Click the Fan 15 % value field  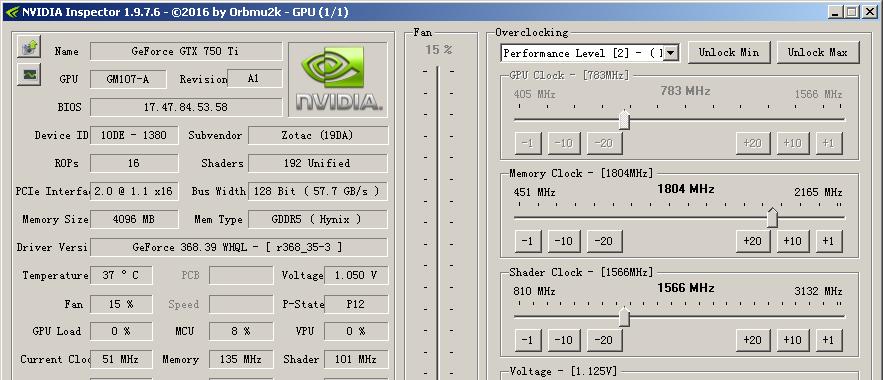tap(121, 304)
